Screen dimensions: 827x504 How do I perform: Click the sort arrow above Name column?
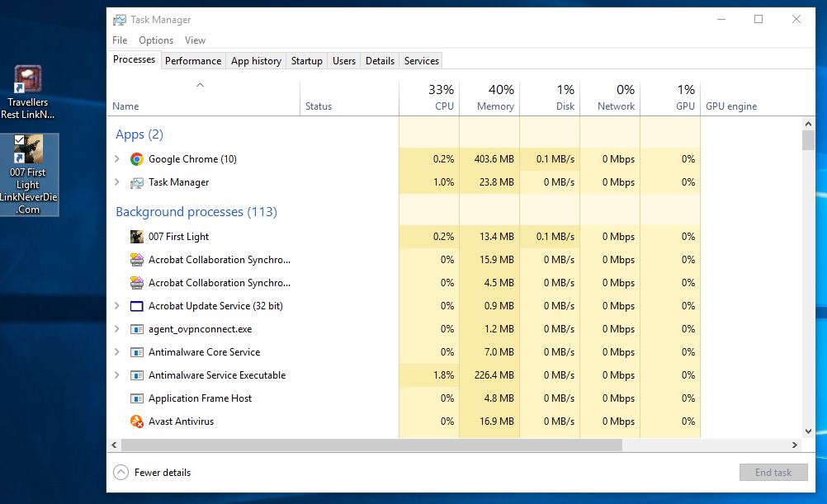pos(200,85)
